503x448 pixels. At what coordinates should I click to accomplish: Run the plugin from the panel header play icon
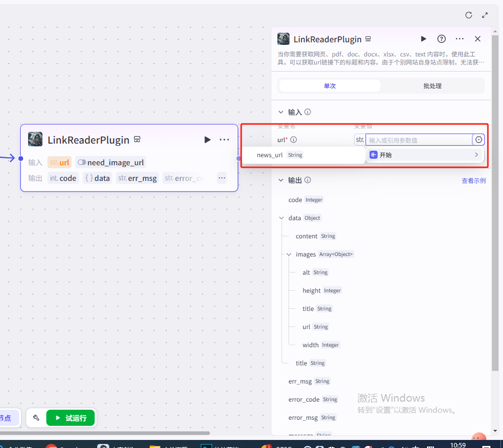pyautogui.click(x=423, y=39)
